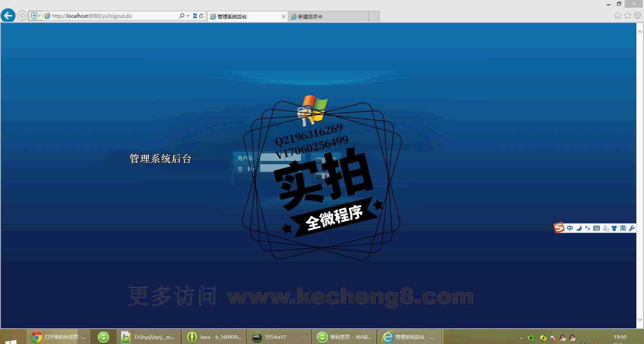
Task: Toggle simplified/traditional 简 on Sogou bar
Action: pyautogui.click(x=623, y=228)
